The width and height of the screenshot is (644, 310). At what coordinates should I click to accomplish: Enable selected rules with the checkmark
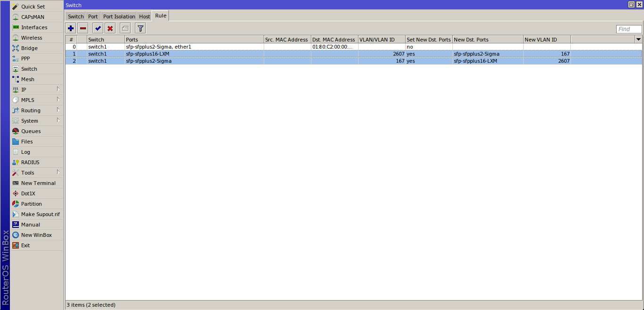point(98,28)
